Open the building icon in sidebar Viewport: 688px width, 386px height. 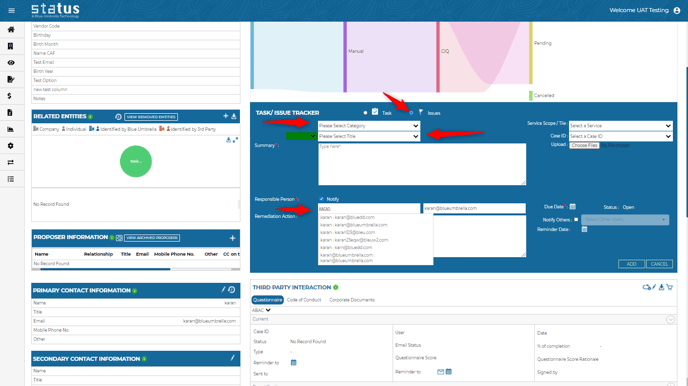(x=11, y=46)
